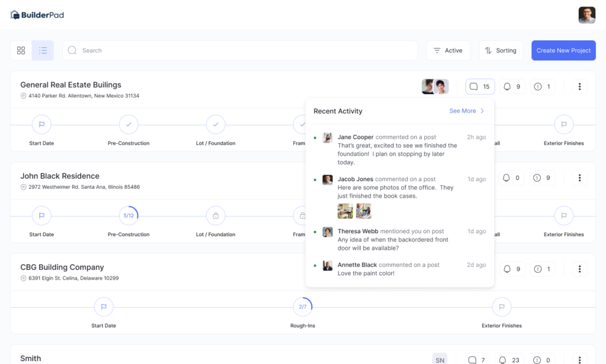Click See More in Recent Activity

tap(466, 111)
